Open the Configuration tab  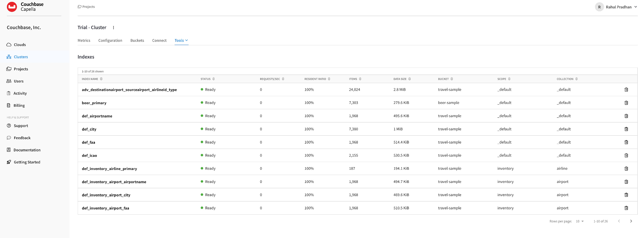point(110,41)
